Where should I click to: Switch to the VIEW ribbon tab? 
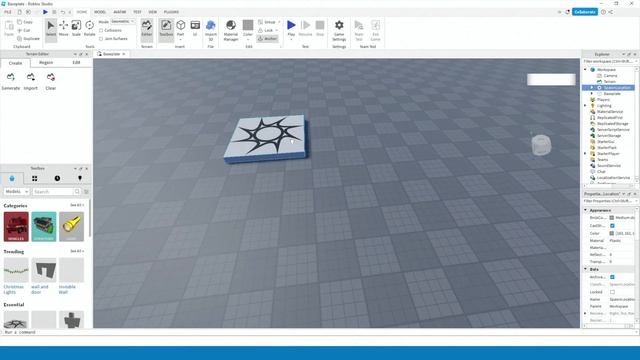(153, 12)
